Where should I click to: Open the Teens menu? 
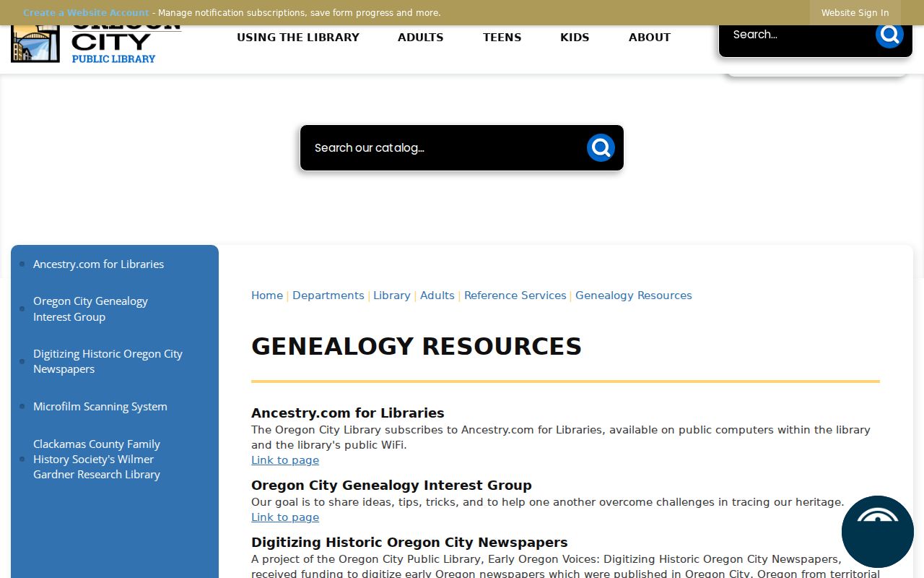502,38
